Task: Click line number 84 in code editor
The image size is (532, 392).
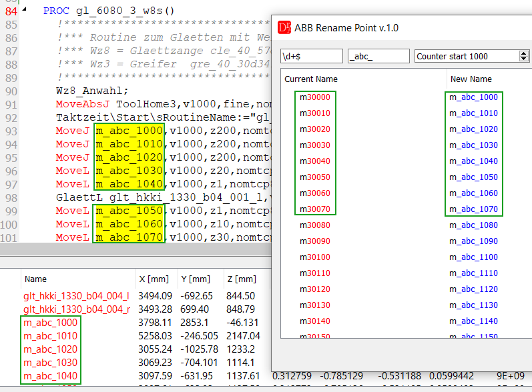Action: pyautogui.click(x=11, y=11)
